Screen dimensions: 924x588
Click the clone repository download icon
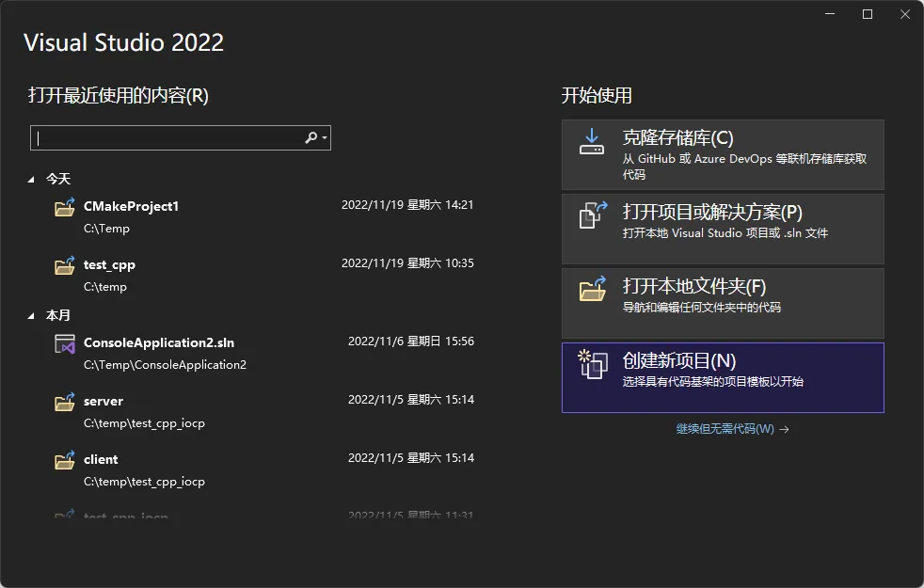tap(592, 142)
